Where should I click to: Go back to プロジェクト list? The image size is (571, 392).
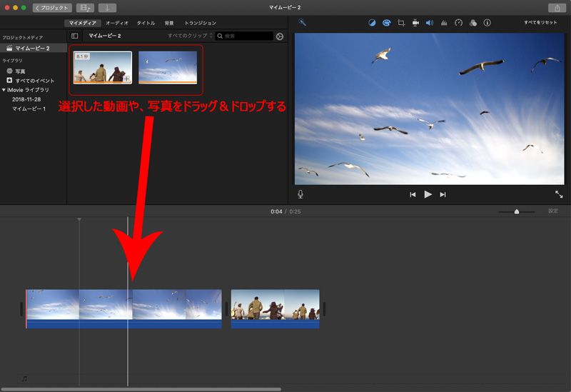(52, 8)
